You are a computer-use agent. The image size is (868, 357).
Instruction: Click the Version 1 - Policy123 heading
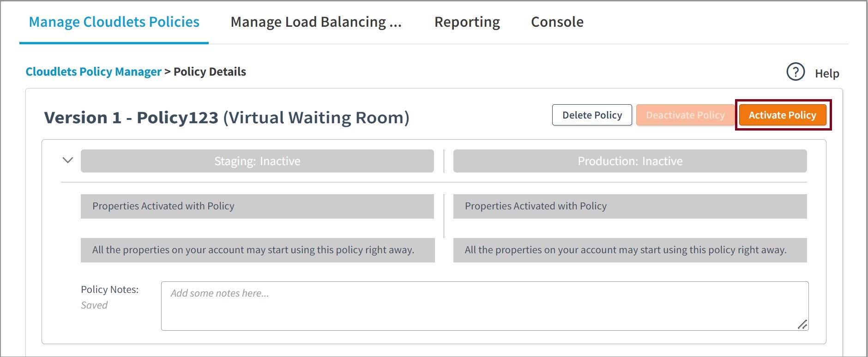coord(226,118)
